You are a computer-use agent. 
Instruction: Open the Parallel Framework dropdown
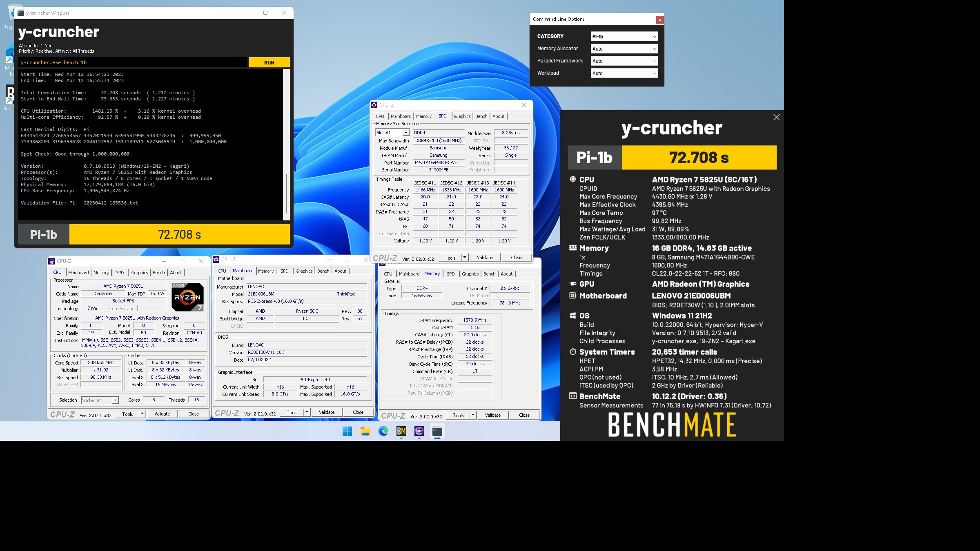(x=624, y=61)
